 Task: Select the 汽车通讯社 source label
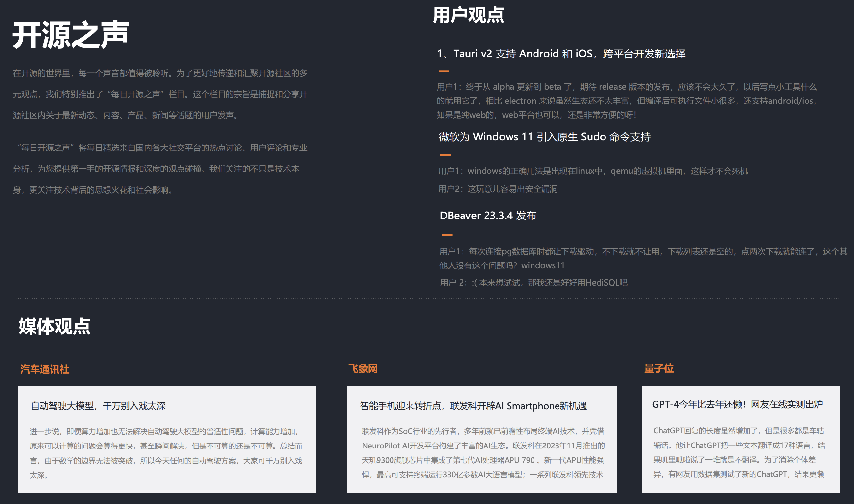pos(45,369)
